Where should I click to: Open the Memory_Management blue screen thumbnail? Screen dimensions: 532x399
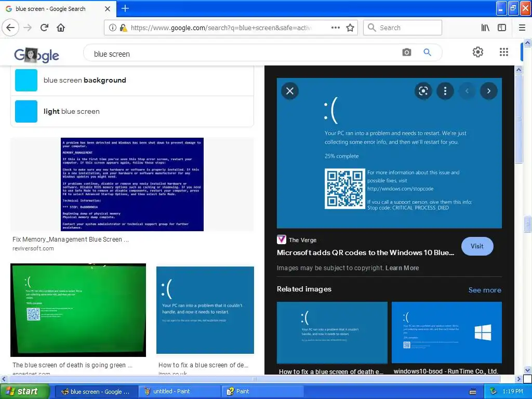(132, 184)
